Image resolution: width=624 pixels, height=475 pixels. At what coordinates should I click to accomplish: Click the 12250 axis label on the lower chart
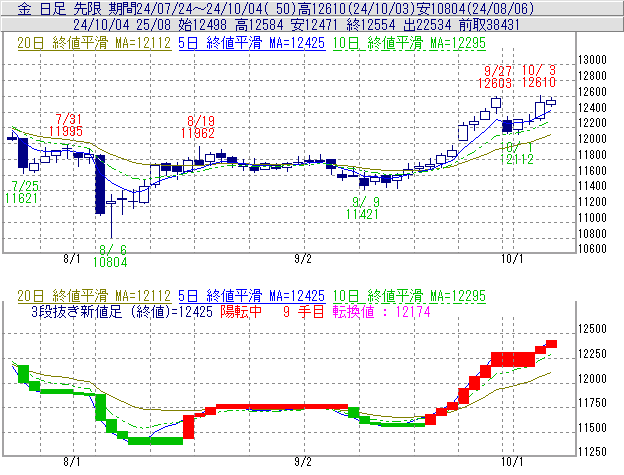pyautogui.click(x=592, y=354)
